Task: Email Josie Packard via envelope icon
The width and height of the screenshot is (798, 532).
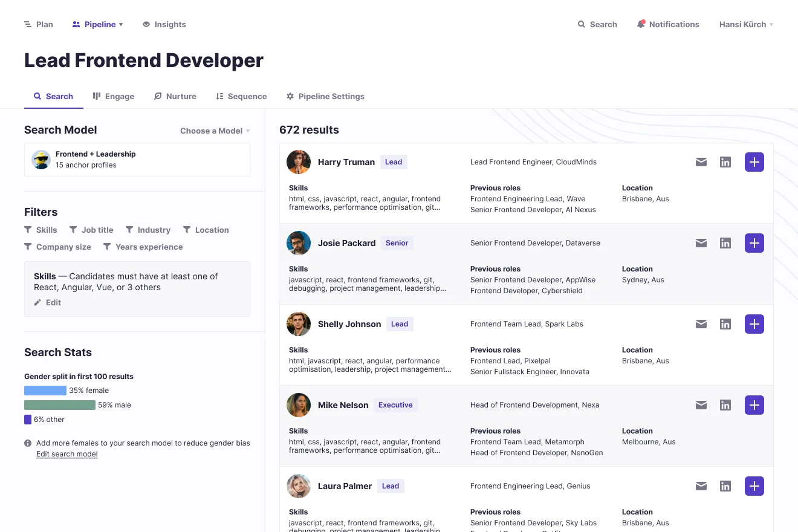Action: [701, 243]
